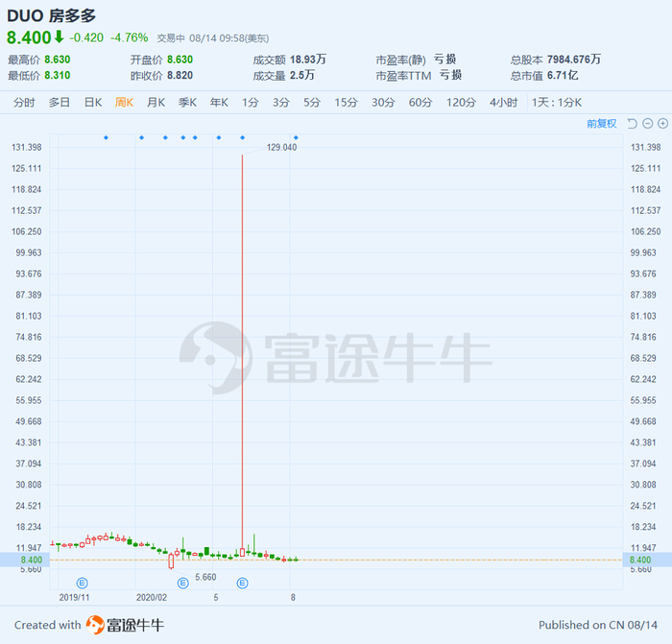Open the 前复权 adjustment dropdown
The height and width of the screenshot is (644, 672).
pos(602,124)
